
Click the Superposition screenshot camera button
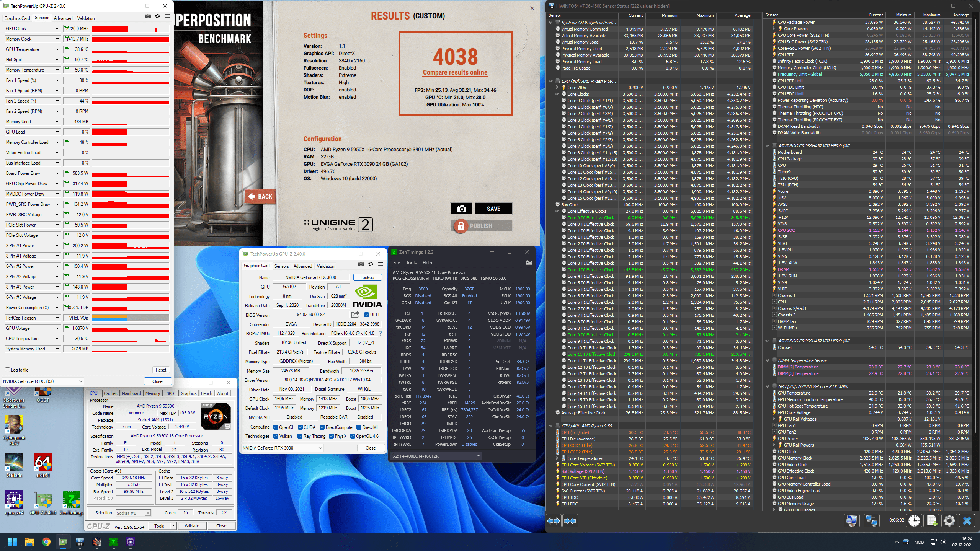[x=461, y=209]
